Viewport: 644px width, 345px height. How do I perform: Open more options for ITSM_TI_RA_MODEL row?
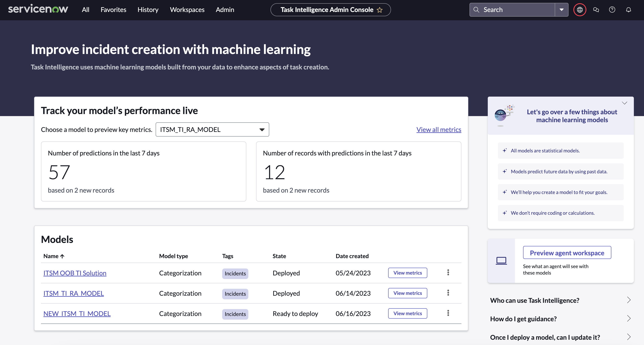click(448, 292)
